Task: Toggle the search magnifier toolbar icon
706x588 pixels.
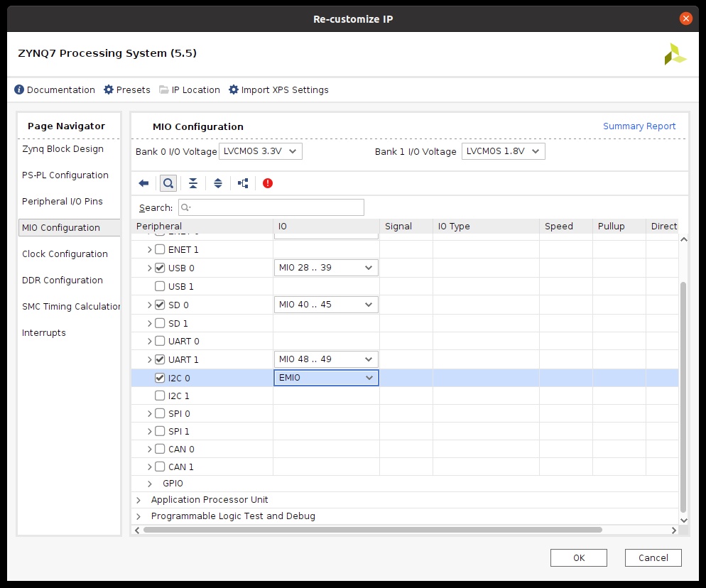Action: point(168,183)
